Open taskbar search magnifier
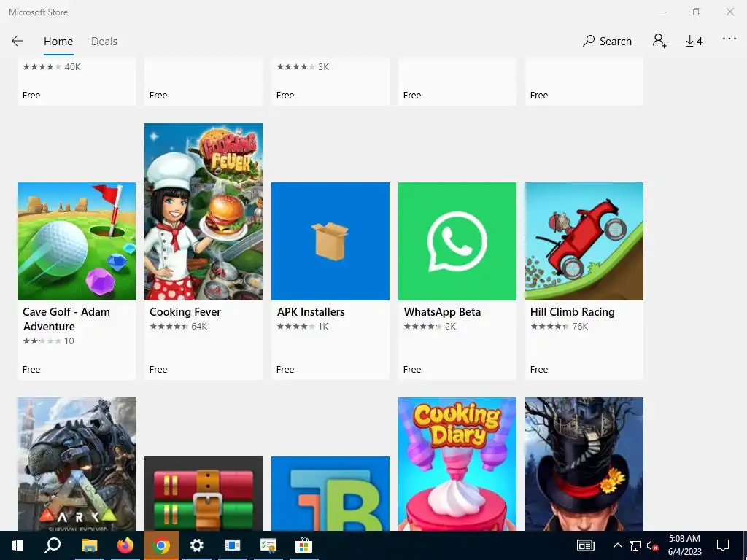Image resolution: width=747 pixels, height=560 pixels. click(x=53, y=545)
